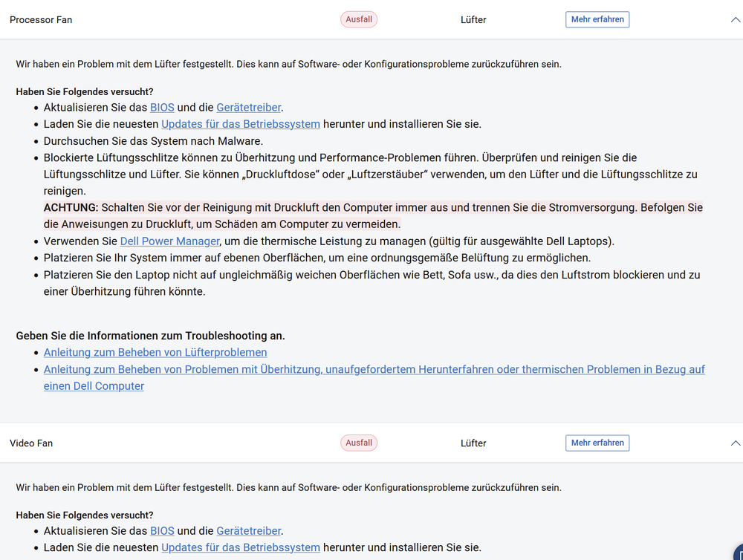The image size is (743, 560).
Task: Open Anleitung zum Beheben von Lüfterproblemen
Action: click(155, 353)
